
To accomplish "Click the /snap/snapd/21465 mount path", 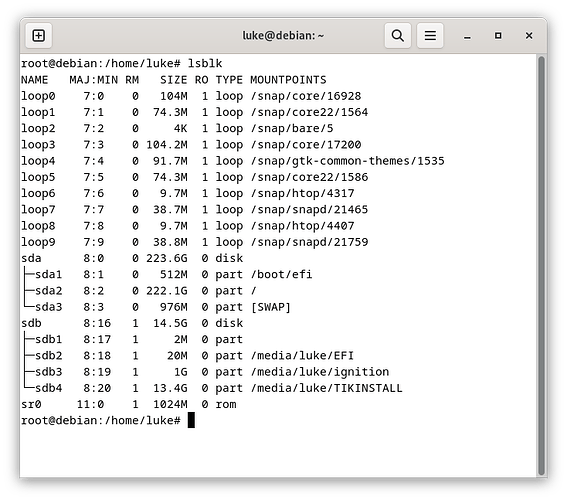I will (309, 210).
